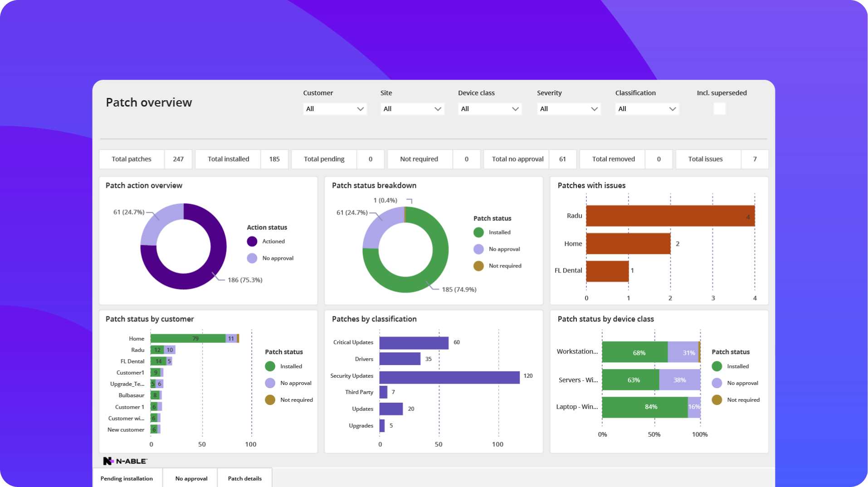868x487 pixels.
Task: Click the Radu bar in Patches with issues
Action: coord(670,216)
